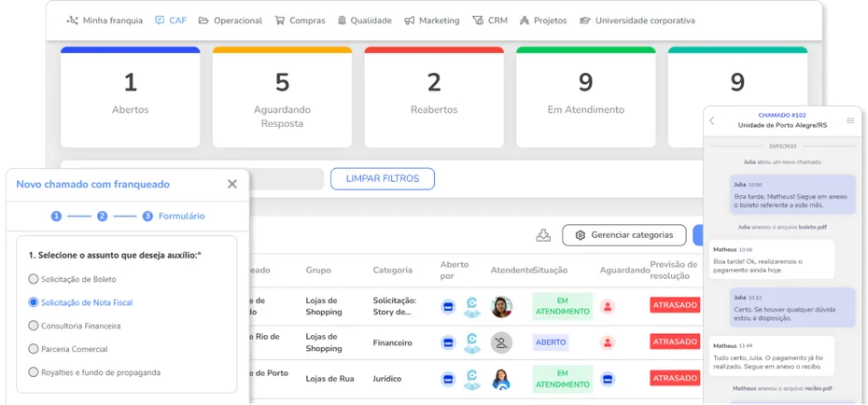
Task: Click Lojas de Rua group cell
Action: [x=329, y=379]
